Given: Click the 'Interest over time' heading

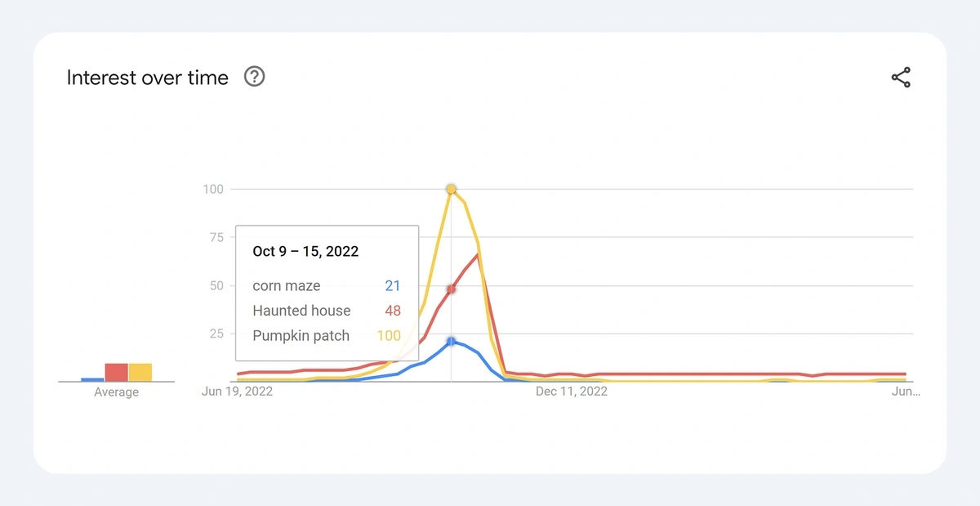Looking at the screenshot, I should tap(147, 78).
